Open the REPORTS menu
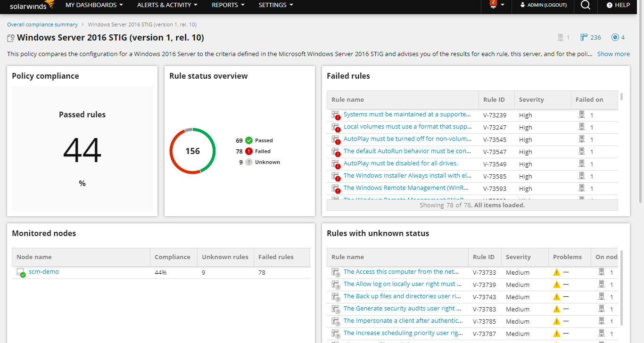 point(228,5)
